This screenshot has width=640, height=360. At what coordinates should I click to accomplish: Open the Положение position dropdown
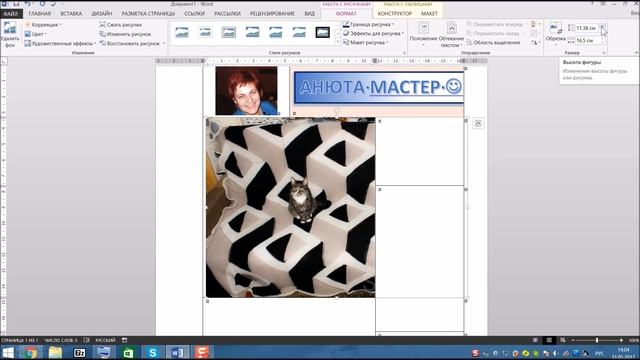pyautogui.click(x=423, y=34)
